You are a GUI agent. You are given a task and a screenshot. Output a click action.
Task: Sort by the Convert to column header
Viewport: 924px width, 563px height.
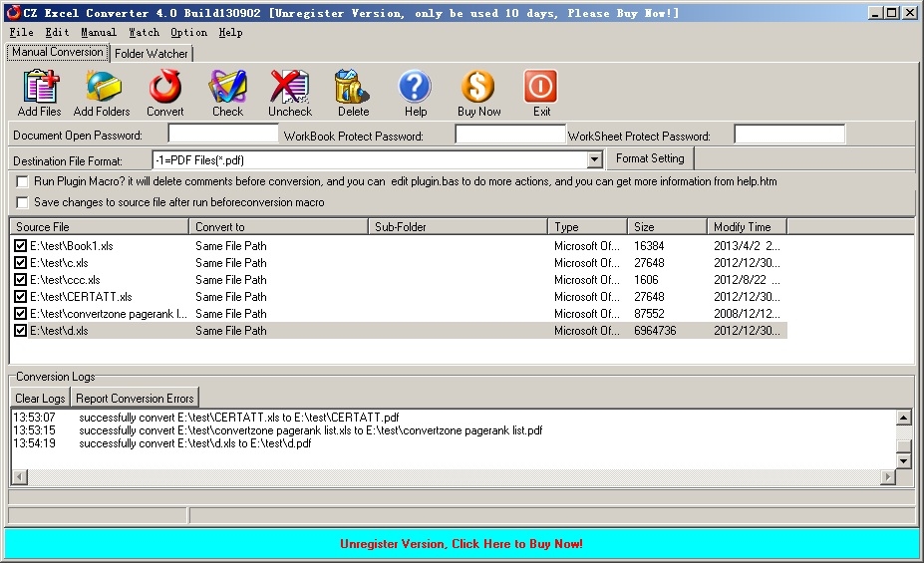click(279, 227)
